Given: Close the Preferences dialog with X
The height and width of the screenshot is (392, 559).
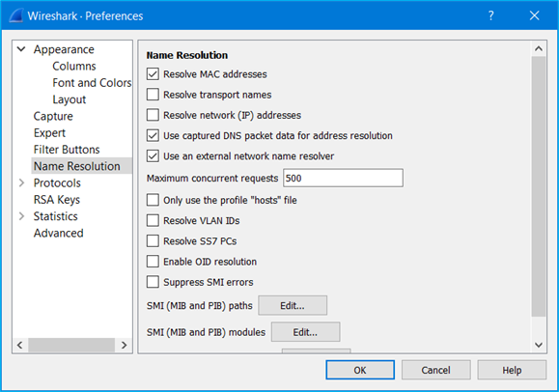Looking at the screenshot, I should pos(535,15).
